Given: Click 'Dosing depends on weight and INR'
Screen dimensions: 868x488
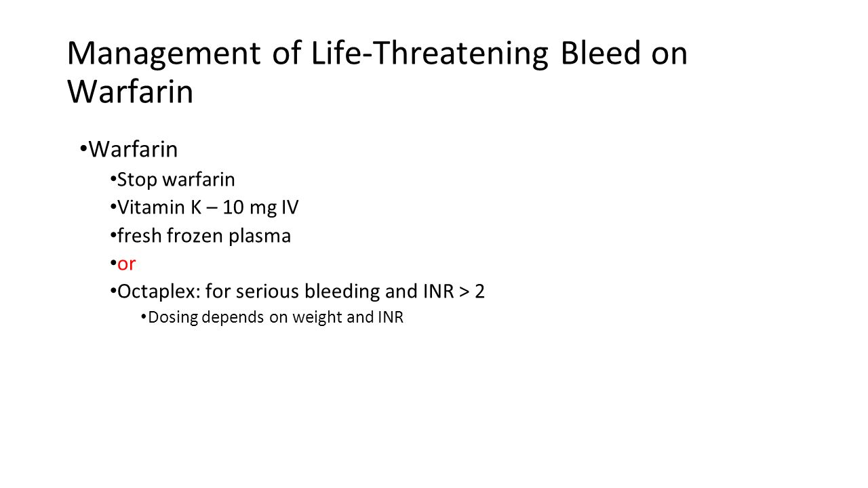Looking at the screenshot, I should coord(275,317).
